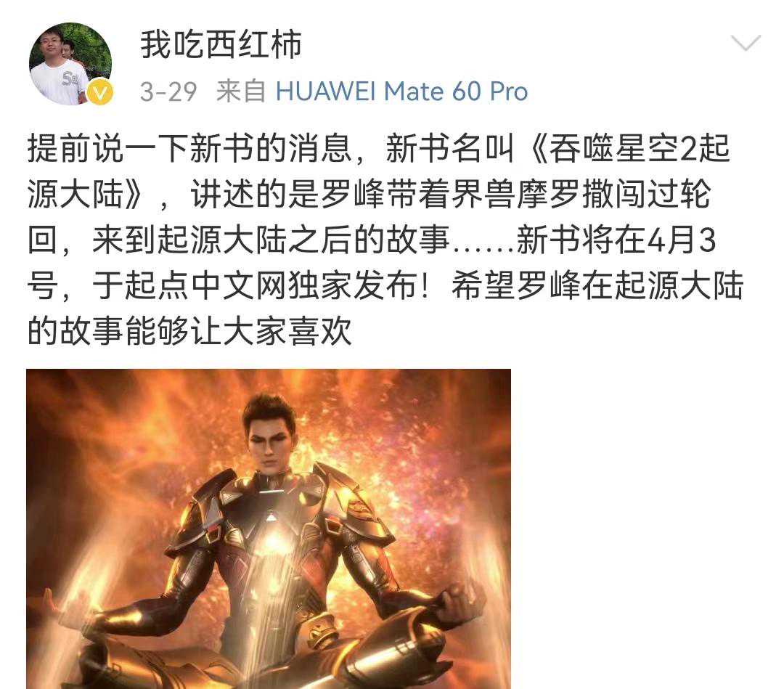Click the yellow V verified badge
Image resolution: width=784 pixels, height=689 pixels.
100,93
